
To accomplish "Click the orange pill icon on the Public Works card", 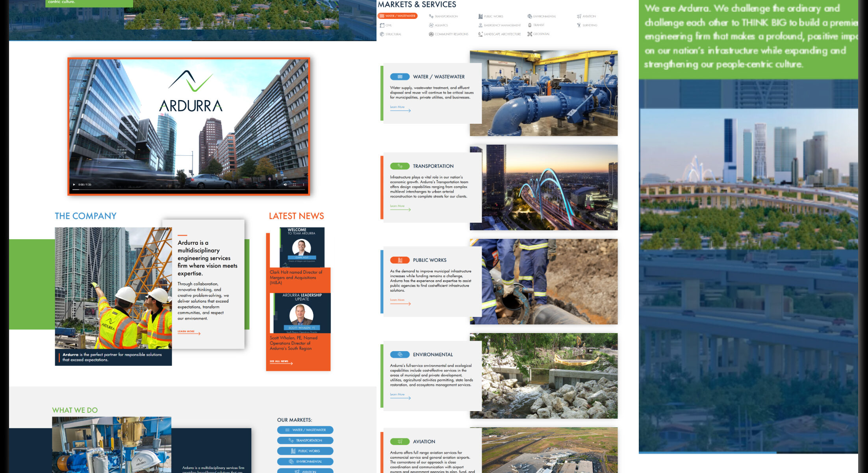I will [400, 260].
